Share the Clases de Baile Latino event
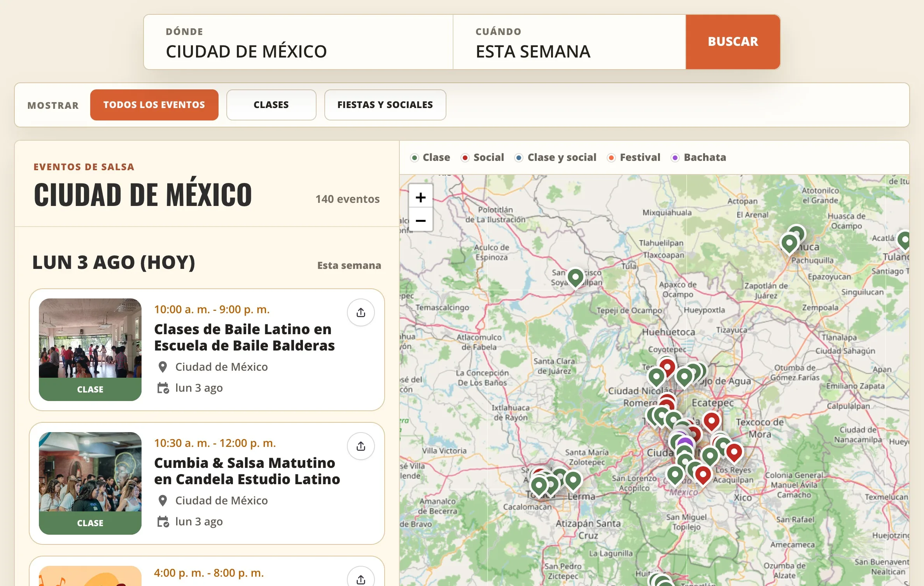Screen dimensions: 924x586 point(361,312)
